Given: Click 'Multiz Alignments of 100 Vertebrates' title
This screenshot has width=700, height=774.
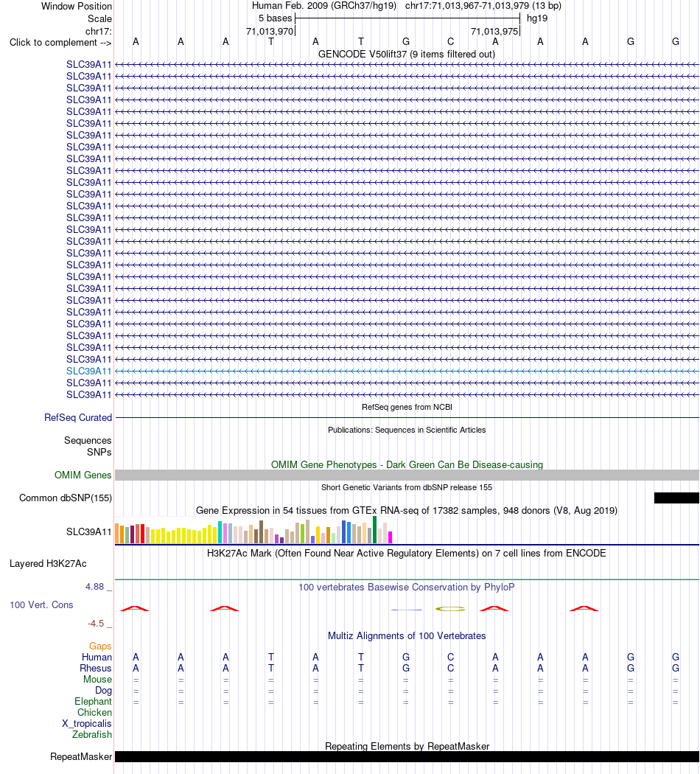Looking at the screenshot, I should pyautogui.click(x=407, y=635).
